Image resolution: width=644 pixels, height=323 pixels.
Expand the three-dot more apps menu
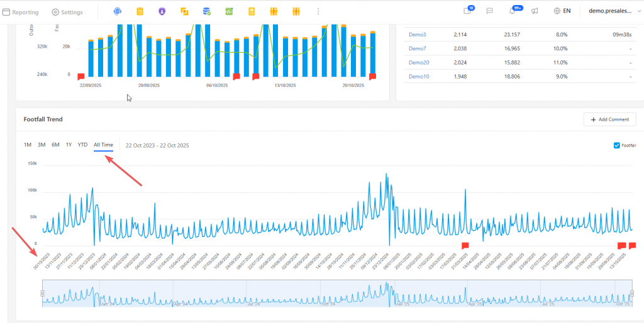tap(318, 11)
